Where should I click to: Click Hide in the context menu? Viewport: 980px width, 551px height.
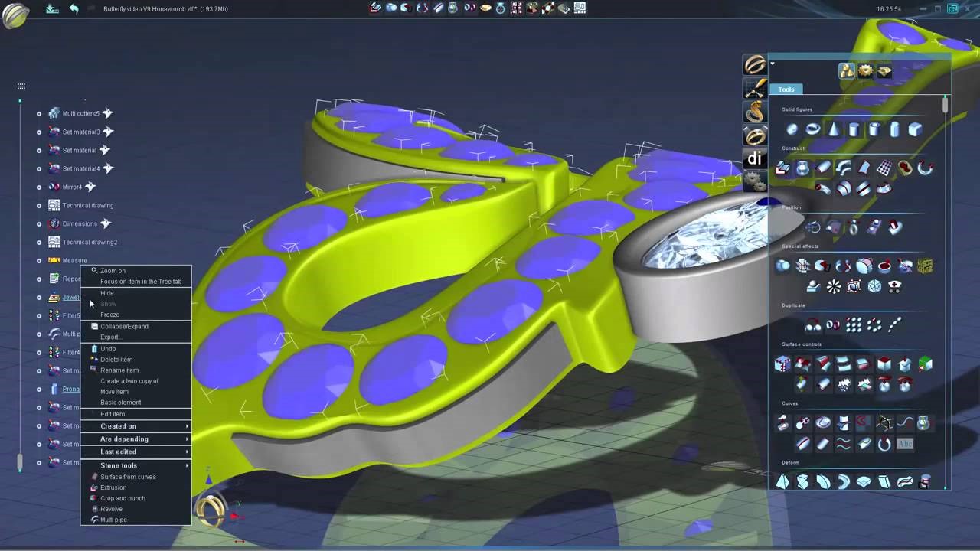tap(107, 293)
